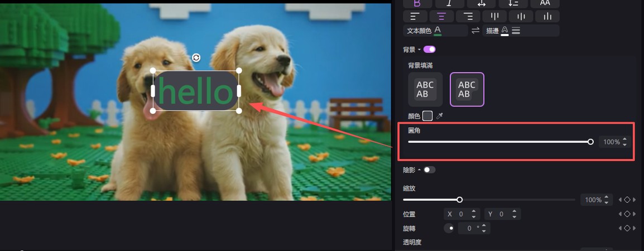Click the swap icon between 文本顏色 and 描邊
This screenshot has width=644, height=251.
pyautogui.click(x=475, y=31)
